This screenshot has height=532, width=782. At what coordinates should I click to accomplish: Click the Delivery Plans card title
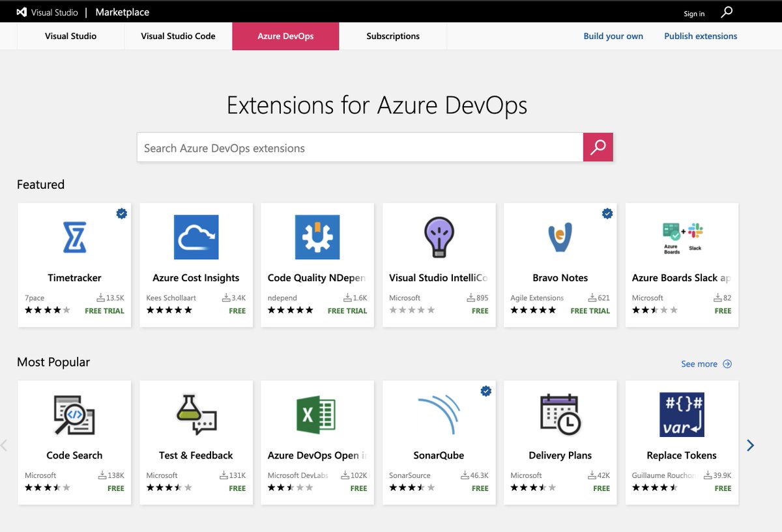[x=560, y=456]
